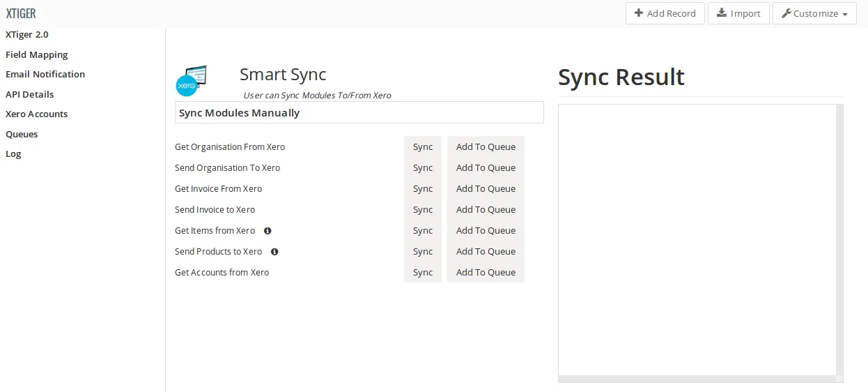The width and height of the screenshot is (868, 392).
Task: Open the Queues page
Action: pyautogui.click(x=22, y=134)
